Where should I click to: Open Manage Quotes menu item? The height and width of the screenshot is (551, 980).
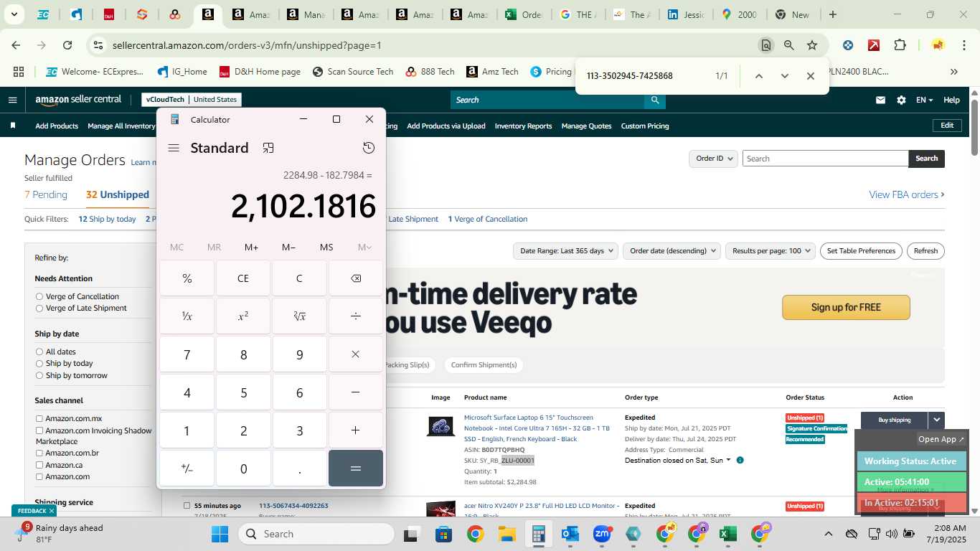coord(586,126)
